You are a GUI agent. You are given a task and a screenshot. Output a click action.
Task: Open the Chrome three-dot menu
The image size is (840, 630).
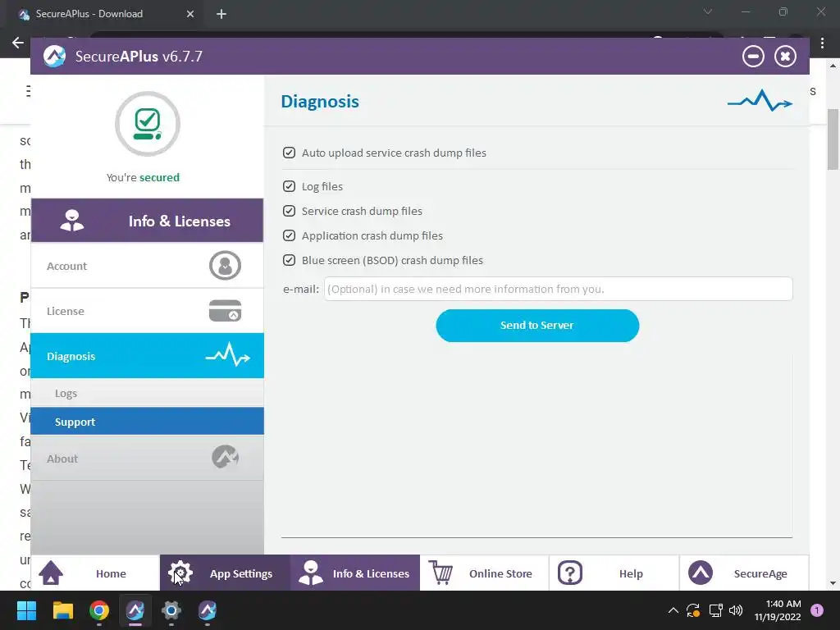(x=822, y=43)
